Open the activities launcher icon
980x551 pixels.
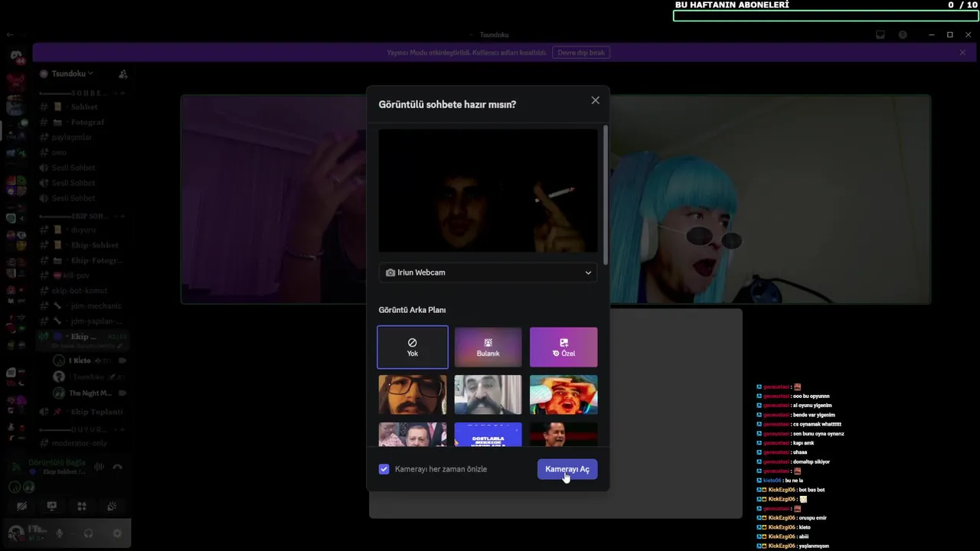pyautogui.click(x=82, y=506)
